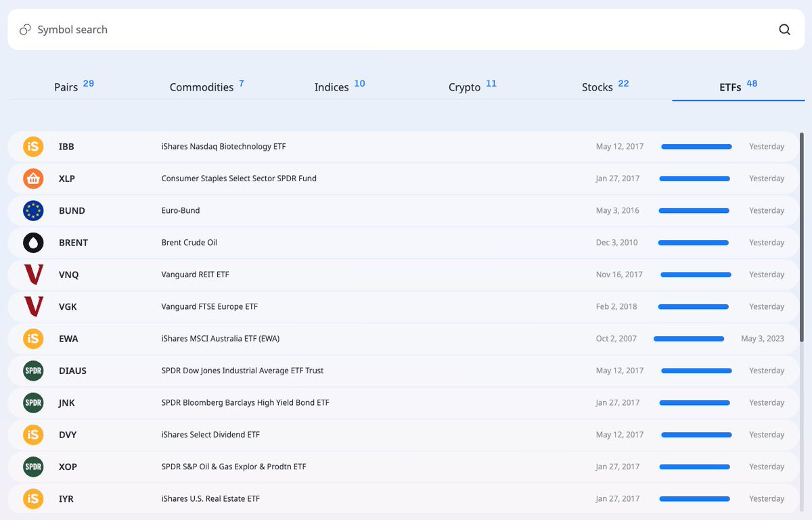Click the "Dec 3, 2010" start date
The width and height of the screenshot is (812, 520).
tap(617, 243)
